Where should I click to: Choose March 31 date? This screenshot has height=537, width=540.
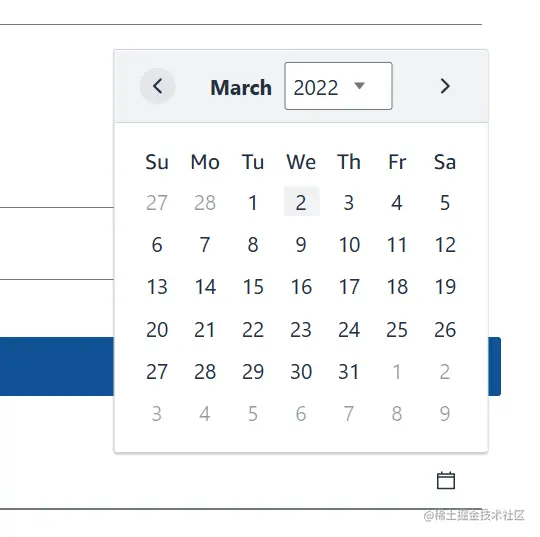point(349,371)
